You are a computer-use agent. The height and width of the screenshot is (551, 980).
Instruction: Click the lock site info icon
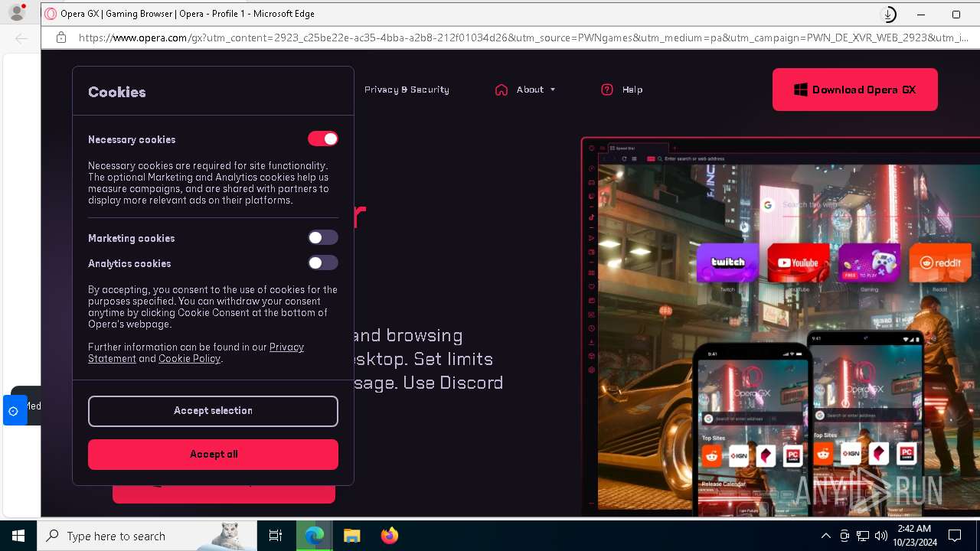pos(61,37)
